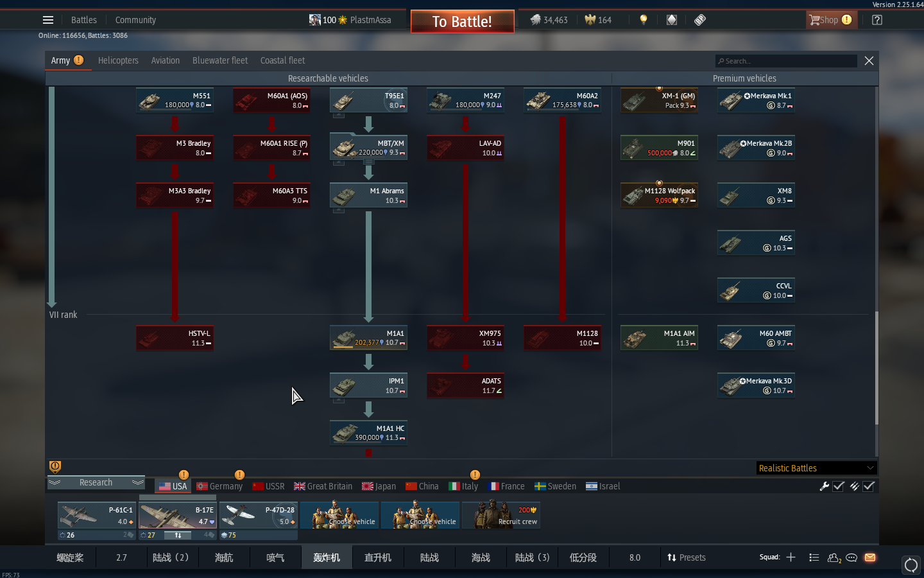This screenshot has height=578, width=924.
Task: Expand the group under MBT/XM
Action: (x=339, y=163)
